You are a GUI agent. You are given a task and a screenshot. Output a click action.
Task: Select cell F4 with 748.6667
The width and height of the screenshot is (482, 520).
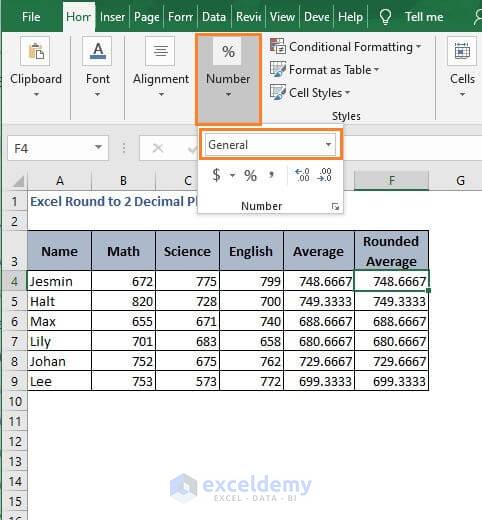tap(391, 281)
